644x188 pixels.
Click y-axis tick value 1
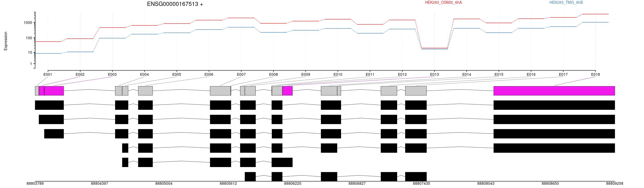[31, 64]
